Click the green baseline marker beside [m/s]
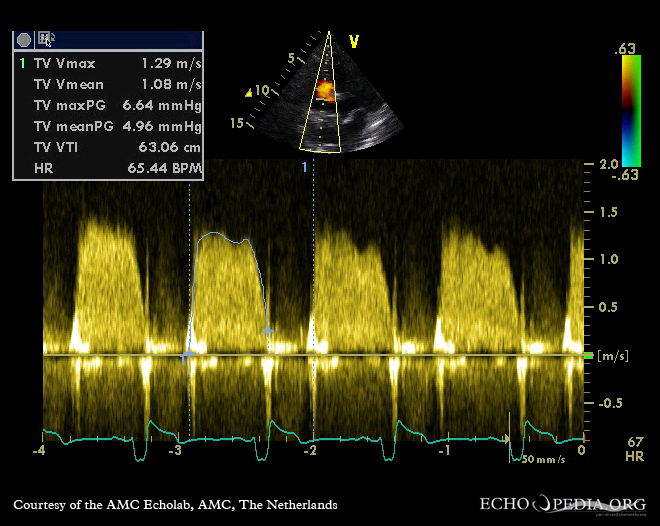Screen dimensions: 660x526 point(588,356)
